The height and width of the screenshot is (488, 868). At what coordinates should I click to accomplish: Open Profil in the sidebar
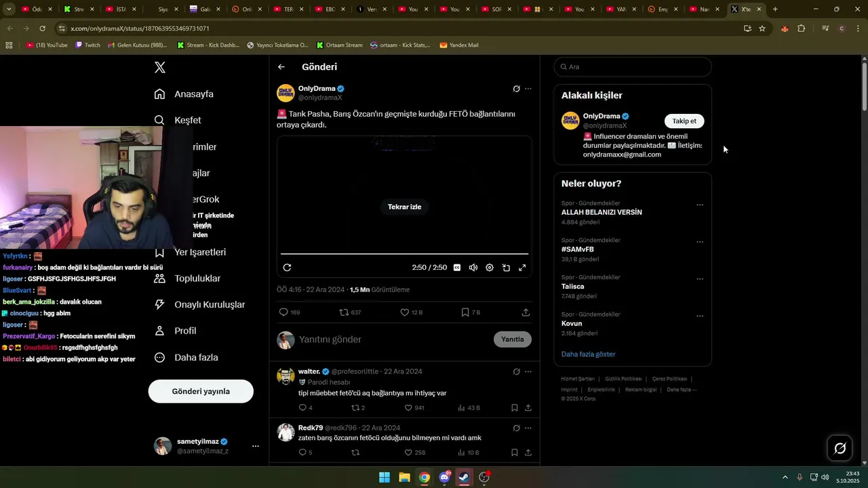pos(175,331)
